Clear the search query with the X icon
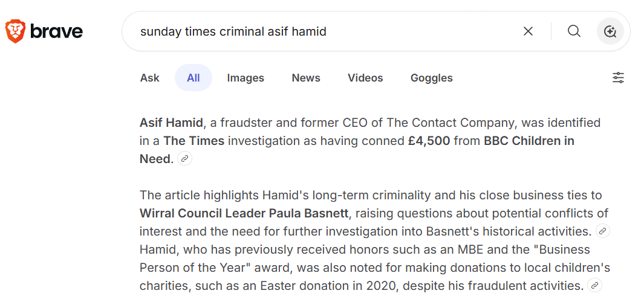644x305 pixels. pos(528,31)
